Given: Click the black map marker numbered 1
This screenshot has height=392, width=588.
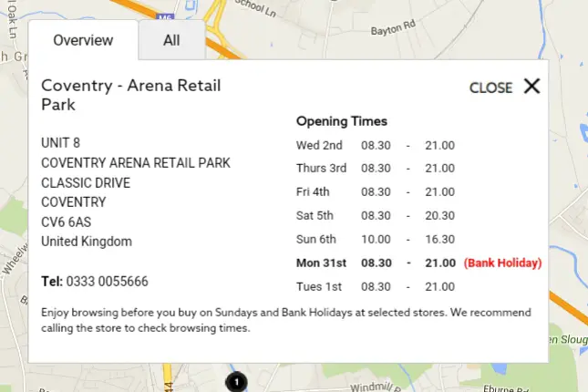Looking at the screenshot, I should click(236, 382).
